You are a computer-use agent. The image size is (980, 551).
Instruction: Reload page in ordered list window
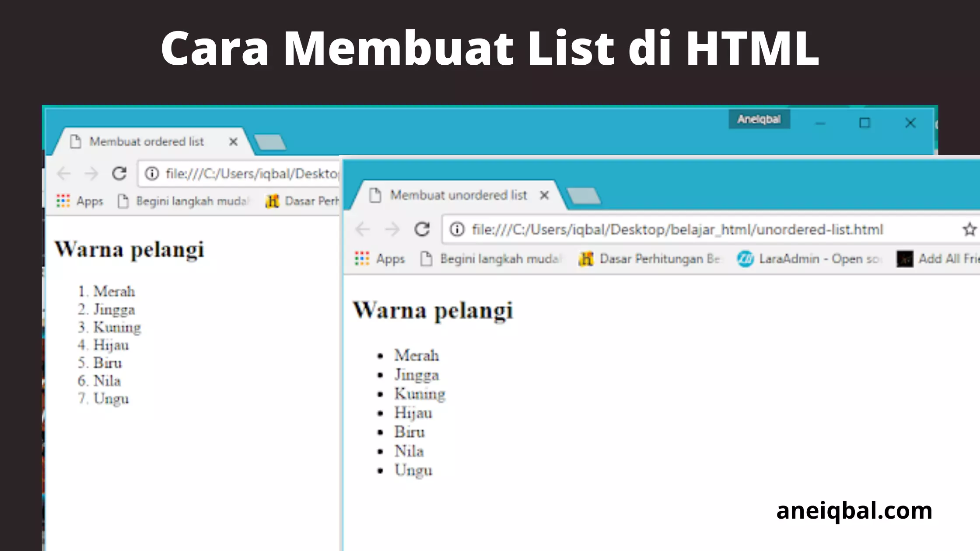tap(119, 174)
